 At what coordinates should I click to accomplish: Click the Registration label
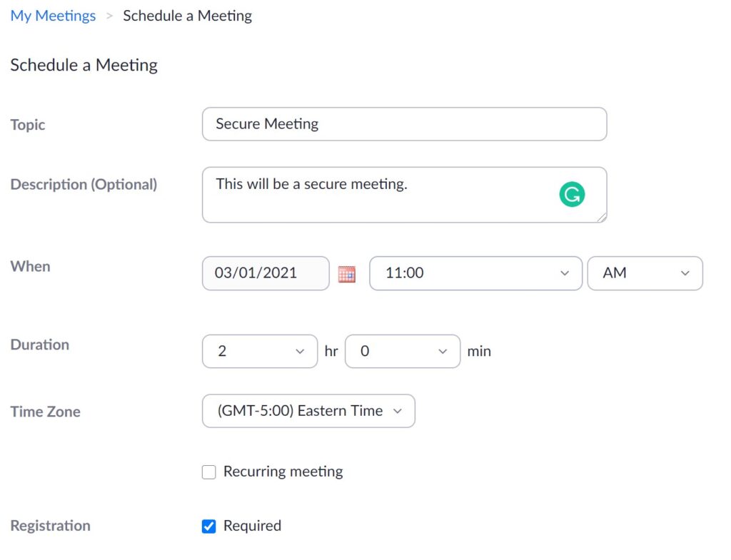pos(50,526)
